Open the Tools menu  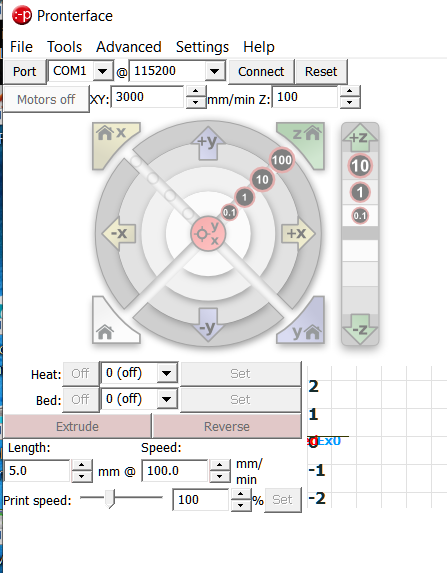pyautogui.click(x=64, y=47)
